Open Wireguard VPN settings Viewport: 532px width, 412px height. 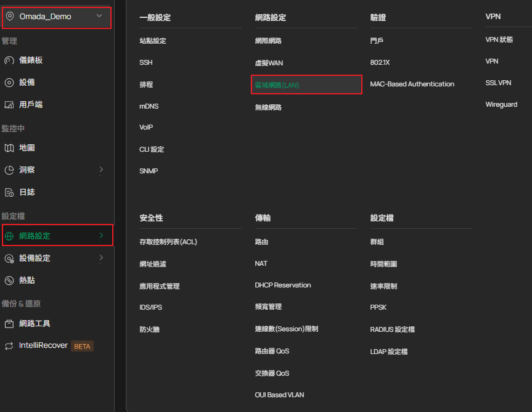501,105
